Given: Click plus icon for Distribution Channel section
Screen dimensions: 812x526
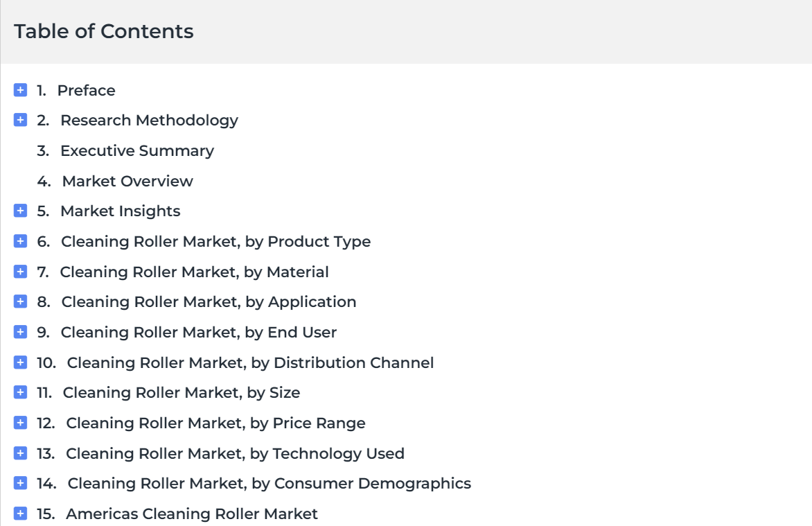Looking at the screenshot, I should [x=21, y=362].
